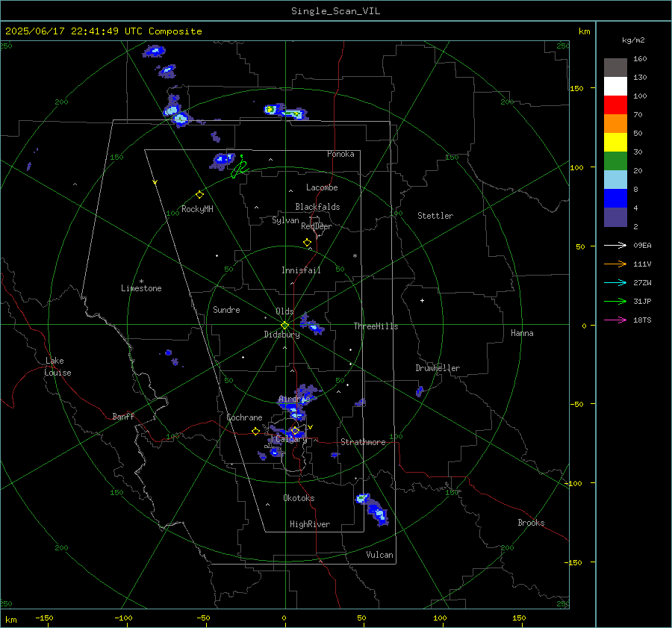This screenshot has width=672, height=628.
Task: Click the kg/m2 legend unit label
Action: (633, 40)
